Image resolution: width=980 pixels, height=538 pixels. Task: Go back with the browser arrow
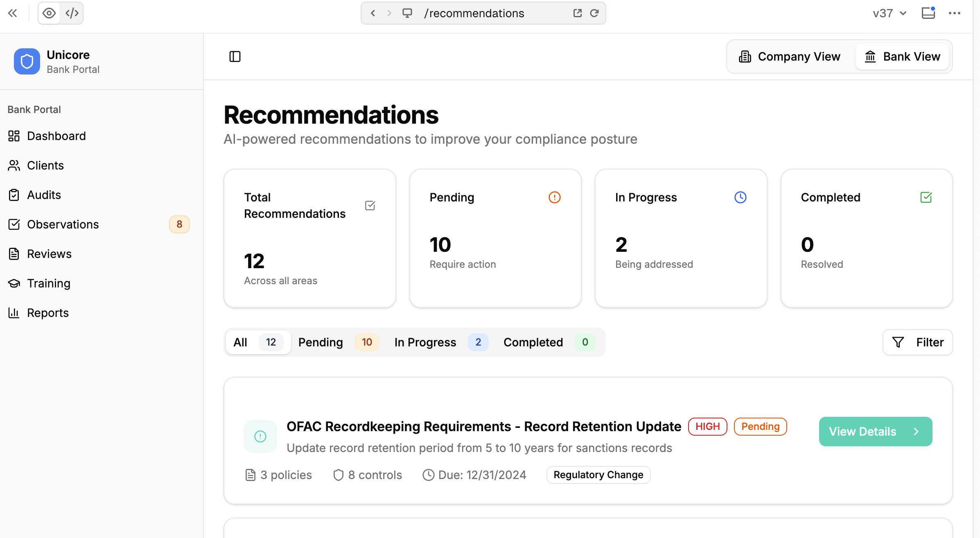(373, 13)
